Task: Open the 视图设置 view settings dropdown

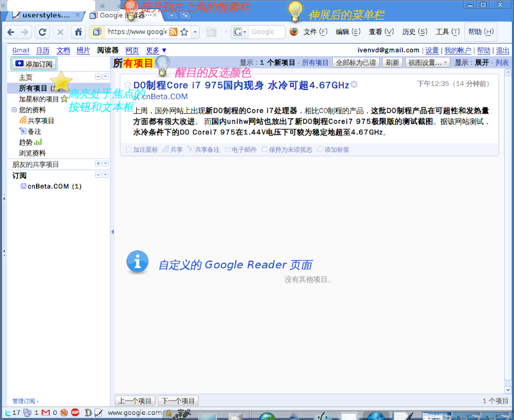Action: coord(428,62)
